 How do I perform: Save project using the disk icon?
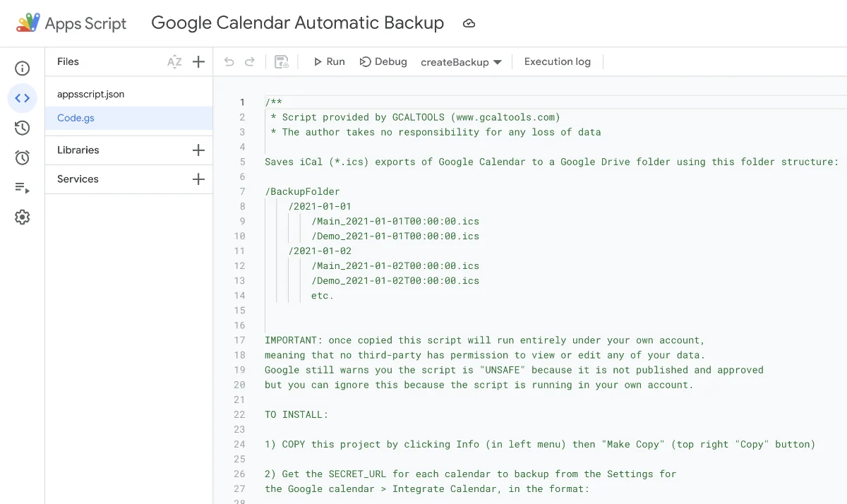click(x=282, y=62)
